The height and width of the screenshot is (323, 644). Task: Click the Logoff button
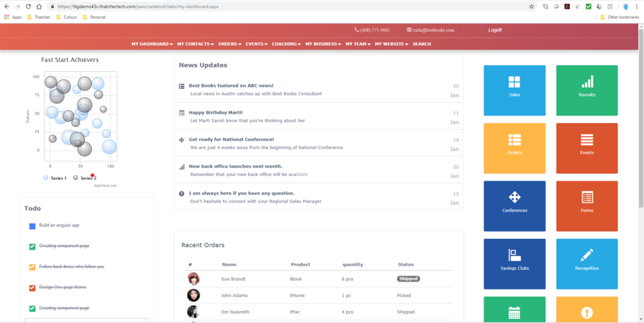pyautogui.click(x=495, y=30)
